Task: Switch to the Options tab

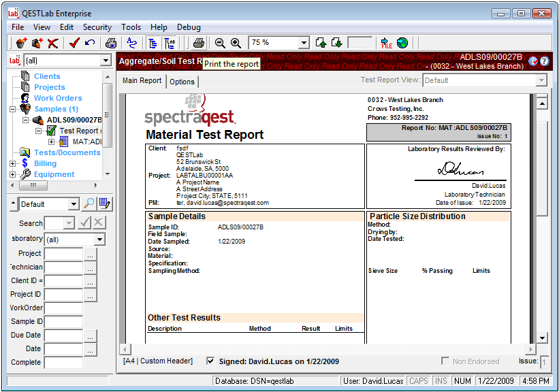Action: (x=182, y=82)
